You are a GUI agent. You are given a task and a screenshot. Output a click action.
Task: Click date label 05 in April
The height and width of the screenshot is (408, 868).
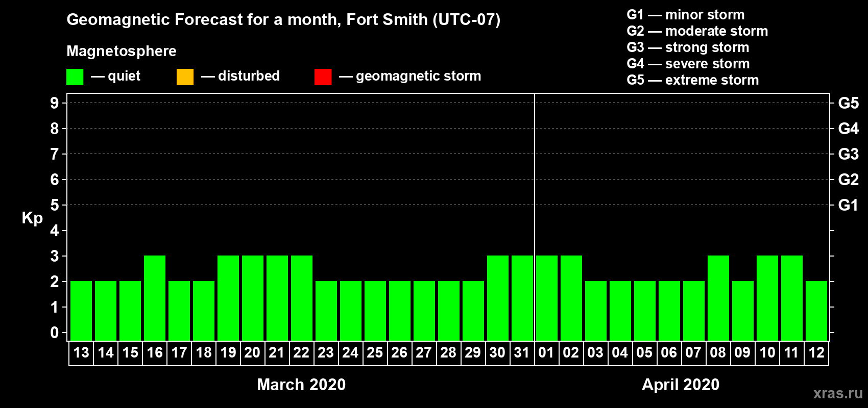tap(645, 353)
